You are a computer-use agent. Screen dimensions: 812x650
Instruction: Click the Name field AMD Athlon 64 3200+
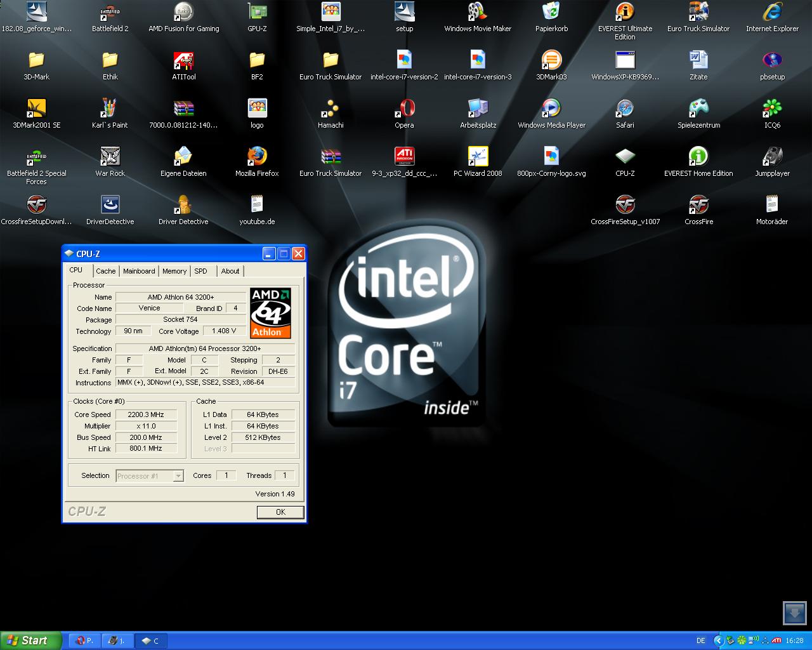(181, 297)
